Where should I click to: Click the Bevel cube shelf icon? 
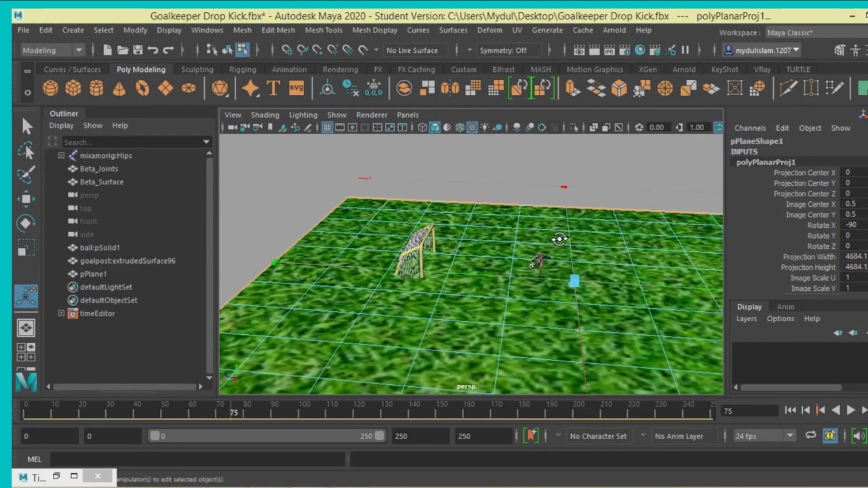pyautogui.click(x=619, y=88)
